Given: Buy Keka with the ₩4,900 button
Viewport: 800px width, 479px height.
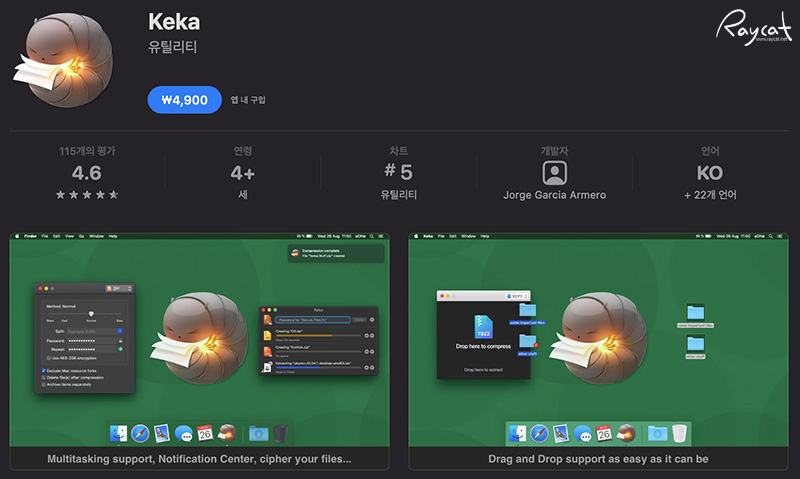Looking at the screenshot, I should pos(185,100).
